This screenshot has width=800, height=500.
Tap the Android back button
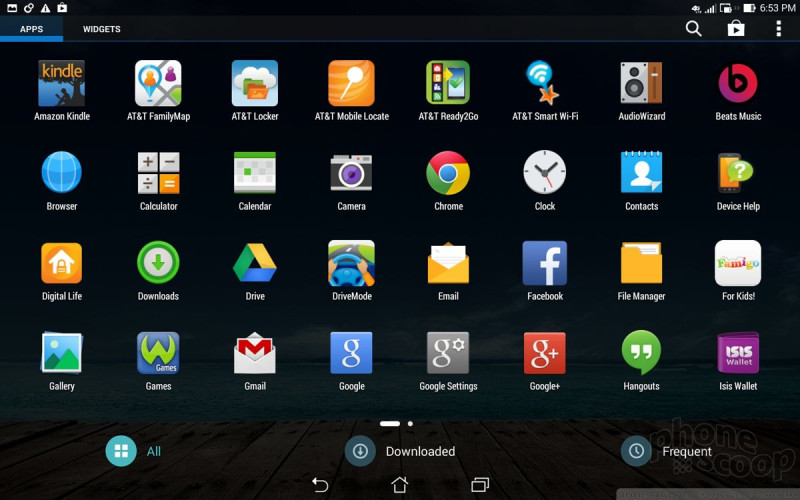[320, 484]
